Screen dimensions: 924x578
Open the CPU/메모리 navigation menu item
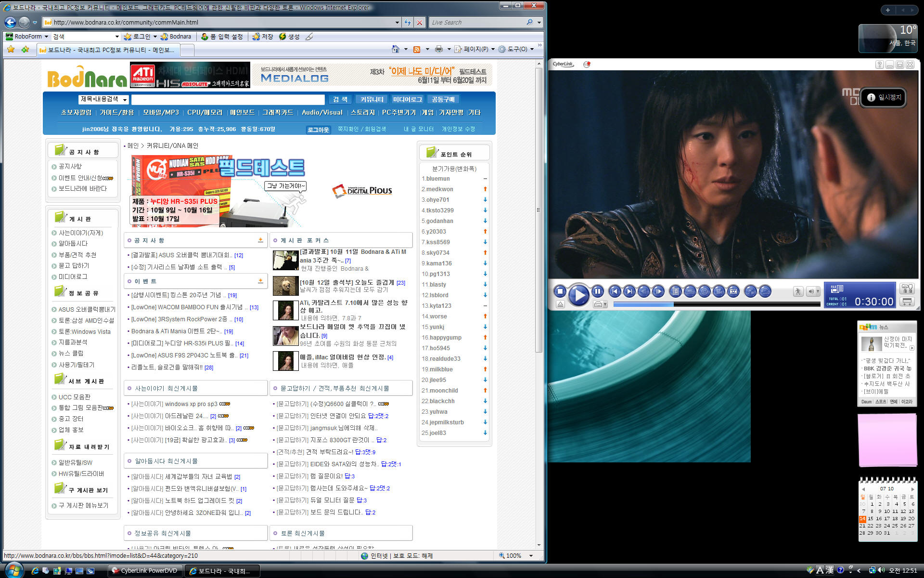click(x=205, y=112)
